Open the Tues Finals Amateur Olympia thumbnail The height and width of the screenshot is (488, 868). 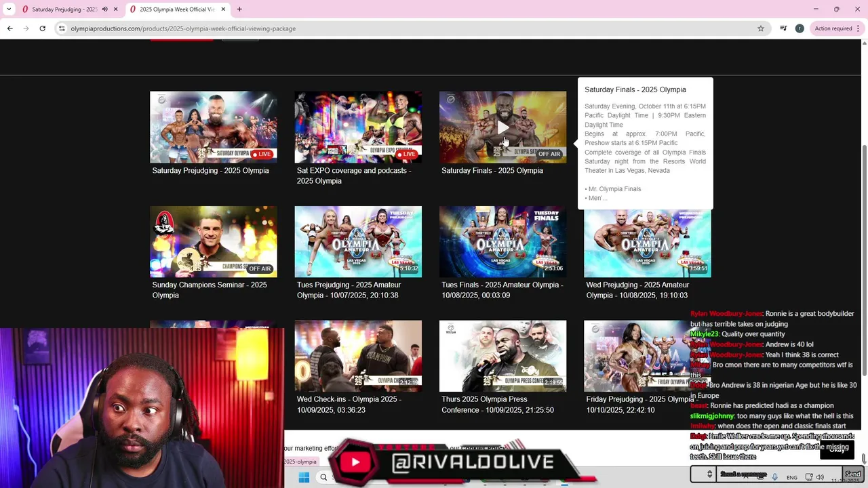502,242
